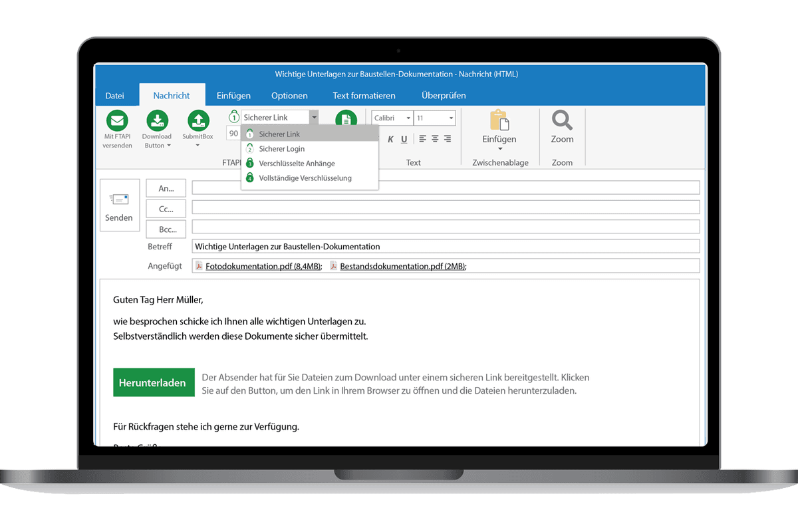Screen dimensions: 798x532
Task: Click the line Für Rückfragen stehe ich gerne
Action: tap(206, 426)
